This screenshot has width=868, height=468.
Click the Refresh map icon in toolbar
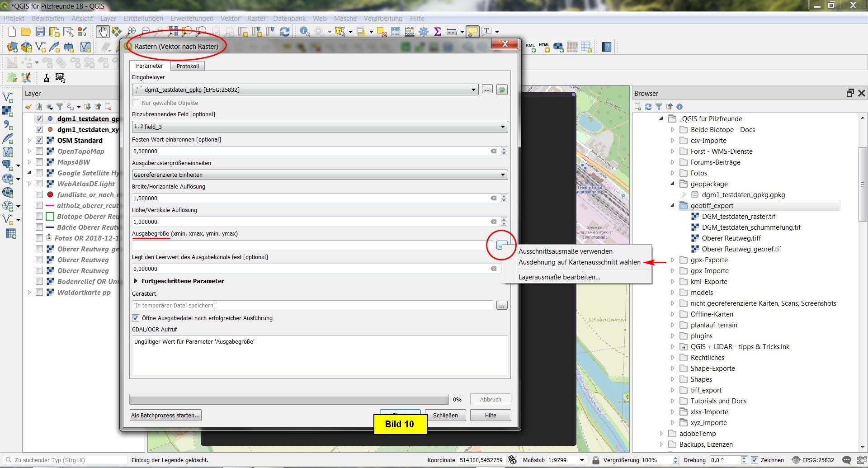285,32
